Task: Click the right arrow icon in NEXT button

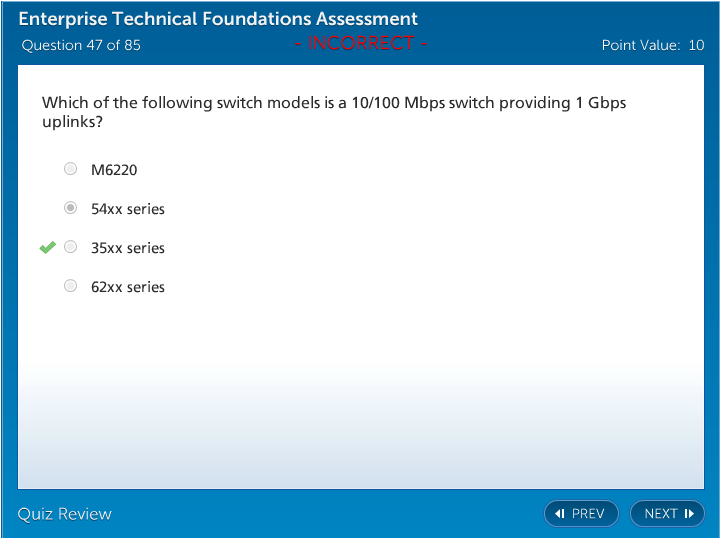Action: [x=690, y=514]
